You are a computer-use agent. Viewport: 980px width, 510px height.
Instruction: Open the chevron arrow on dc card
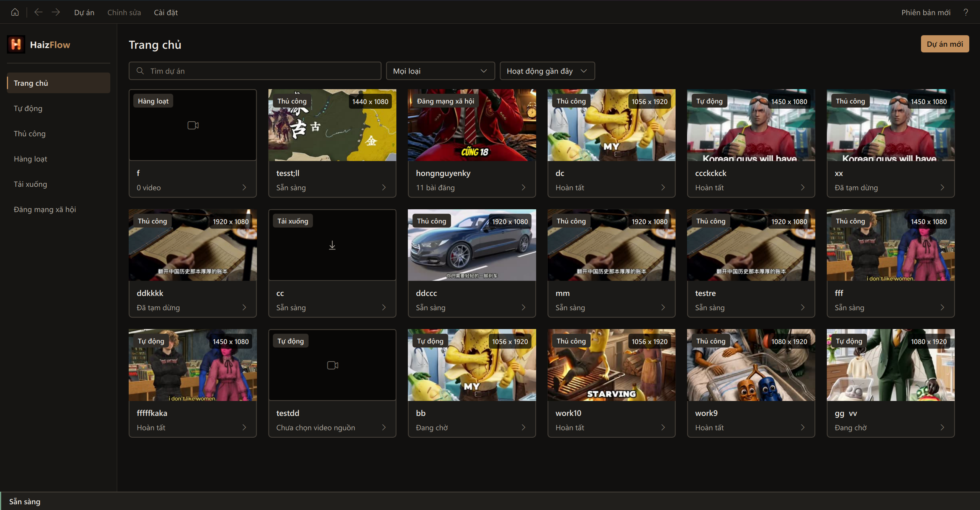click(x=663, y=187)
